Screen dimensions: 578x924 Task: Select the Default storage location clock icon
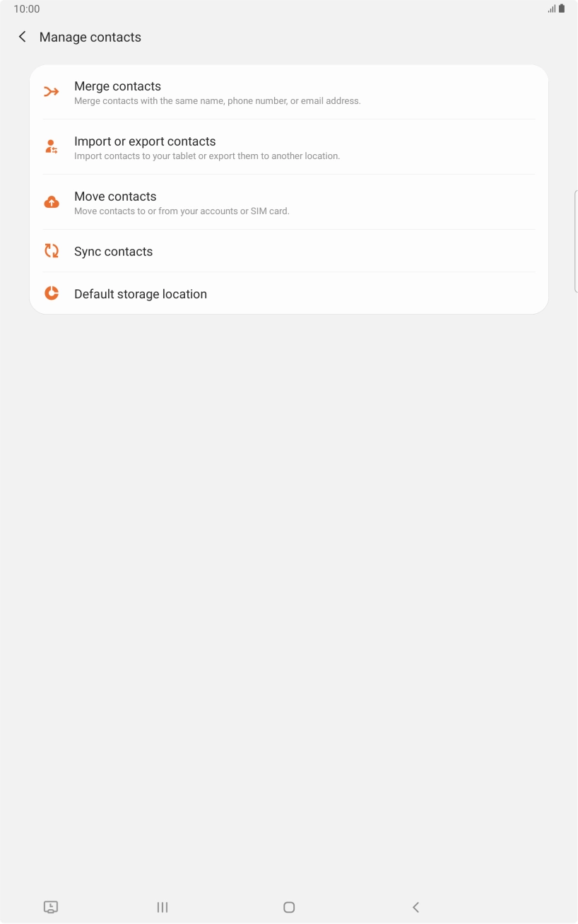pyautogui.click(x=51, y=293)
